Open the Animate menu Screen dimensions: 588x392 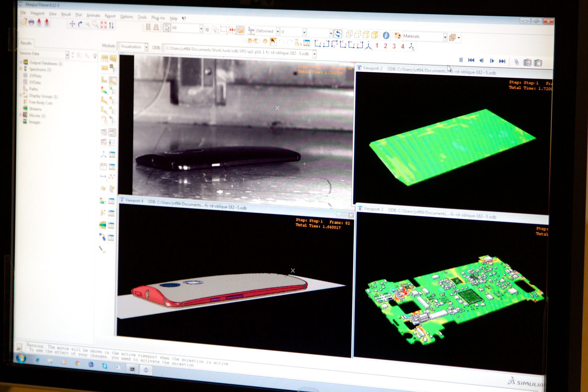93,15
